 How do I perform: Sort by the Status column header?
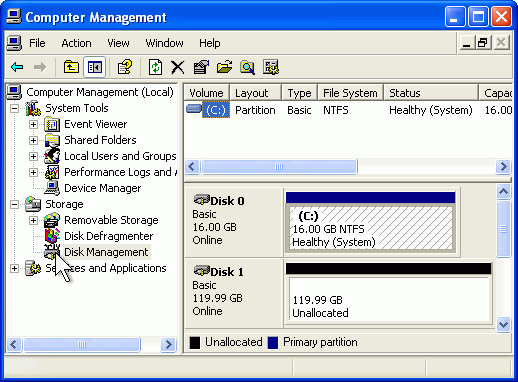click(x=431, y=93)
